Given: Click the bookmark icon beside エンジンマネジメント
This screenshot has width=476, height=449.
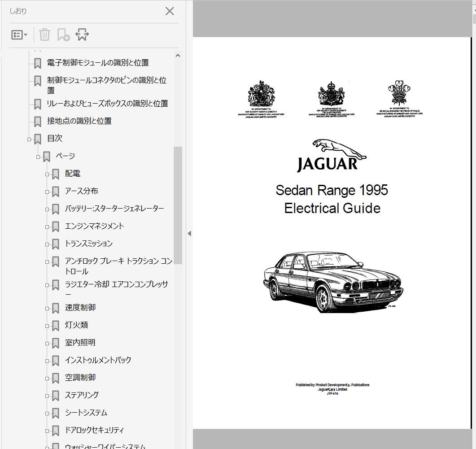Looking at the screenshot, I should pos(56,227).
